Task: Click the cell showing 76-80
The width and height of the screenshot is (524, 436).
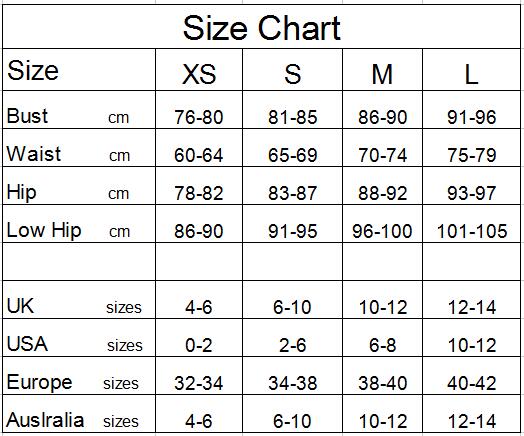Action: [199, 110]
